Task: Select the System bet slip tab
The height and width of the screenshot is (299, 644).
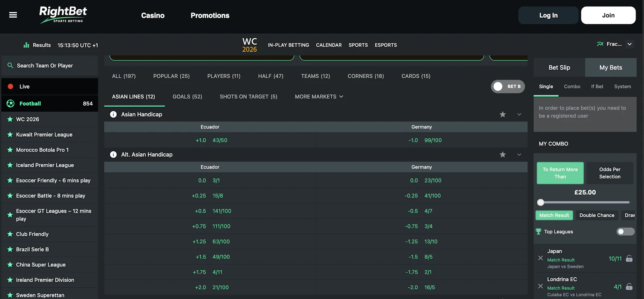Action: pos(623,87)
